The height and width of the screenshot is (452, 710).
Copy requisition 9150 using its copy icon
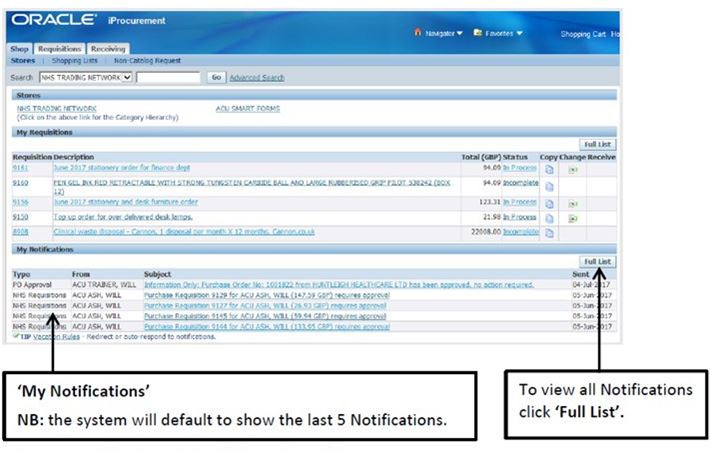549,218
